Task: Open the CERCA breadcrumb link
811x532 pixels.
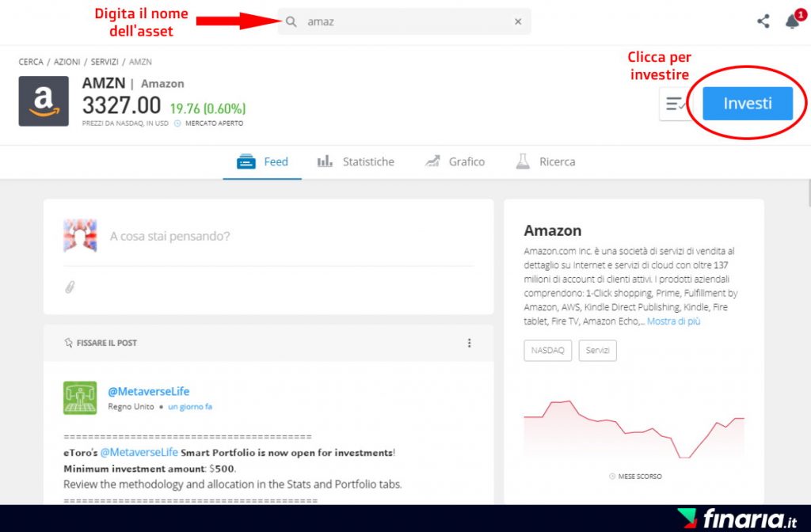Action: point(31,62)
